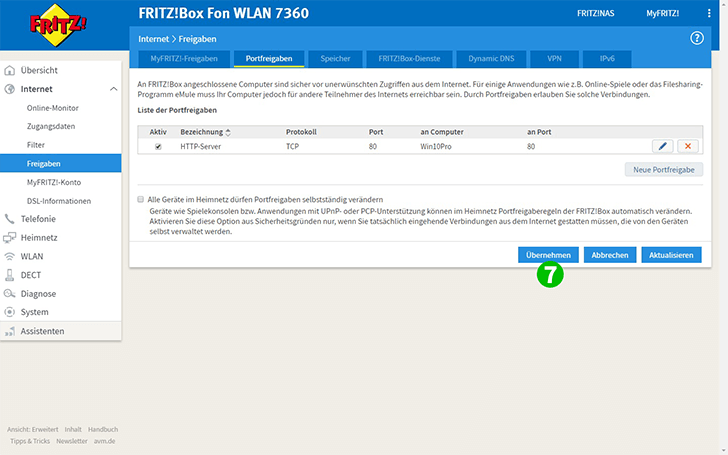Collapse the Internet menu chevron

[113, 89]
